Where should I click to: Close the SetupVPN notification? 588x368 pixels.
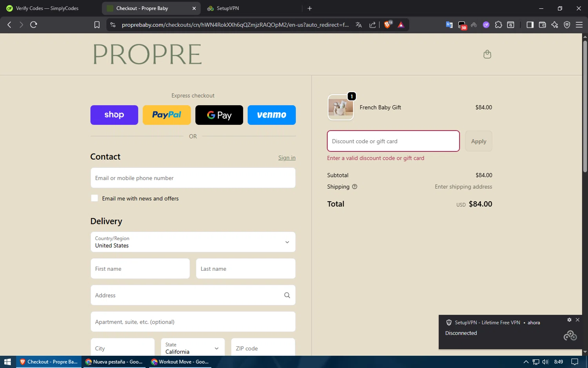pyautogui.click(x=577, y=320)
